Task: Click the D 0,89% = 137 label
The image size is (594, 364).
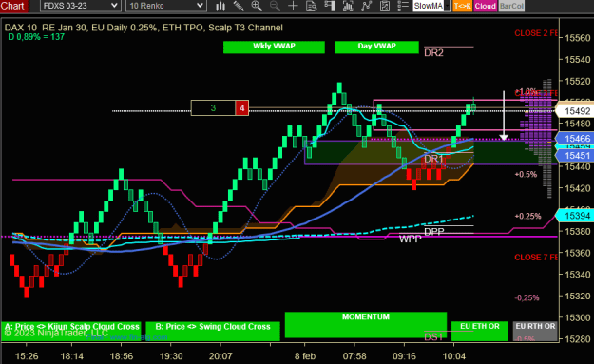Action: pyautogui.click(x=36, y=37)
